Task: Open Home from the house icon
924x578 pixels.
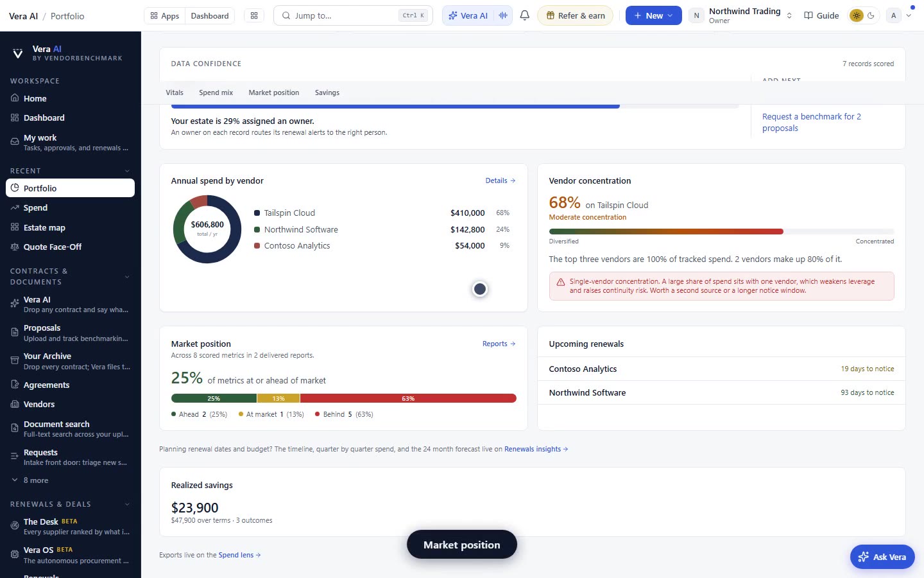Action: [x=15, y=98]
